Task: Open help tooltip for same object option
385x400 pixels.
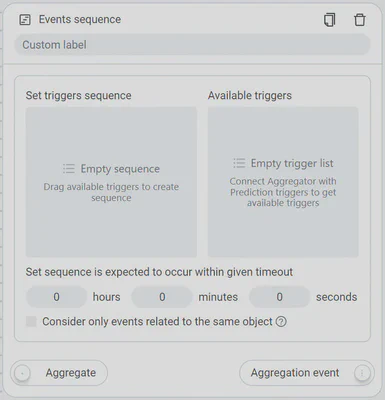Action: click(x=281, y=322)
